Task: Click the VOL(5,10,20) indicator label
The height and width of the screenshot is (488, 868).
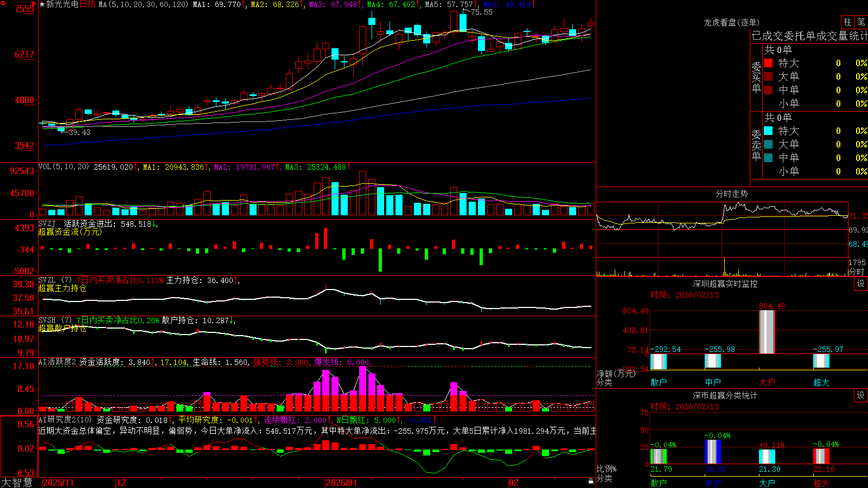Action: tap(64, 167)
